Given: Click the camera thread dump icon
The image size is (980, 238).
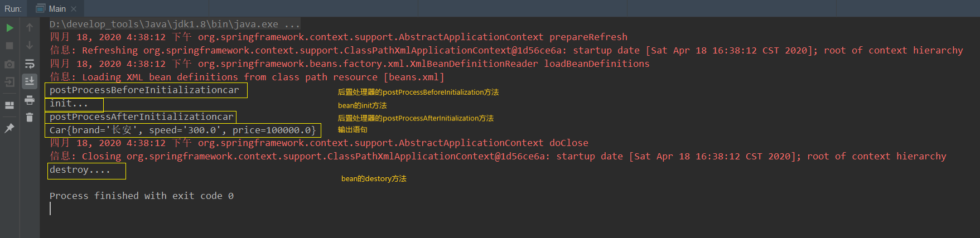Looking at the screenshot, I should (x=9, y=65).
